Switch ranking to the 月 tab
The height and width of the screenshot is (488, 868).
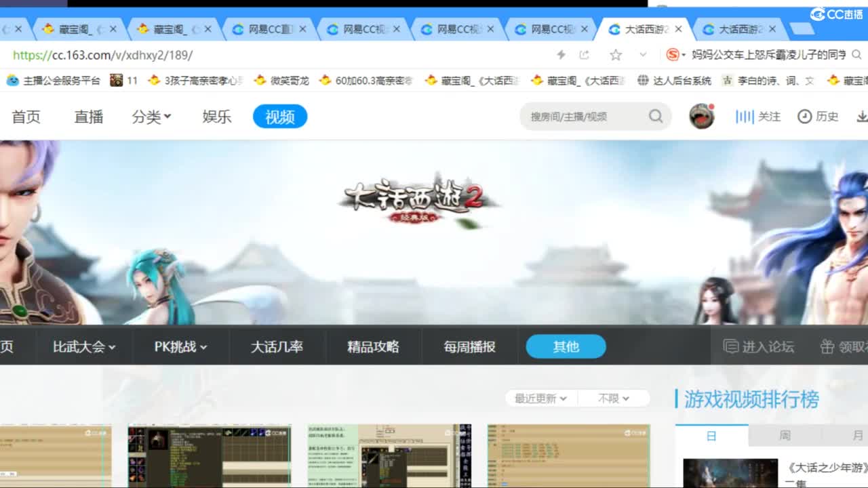[x=858, y=435]
